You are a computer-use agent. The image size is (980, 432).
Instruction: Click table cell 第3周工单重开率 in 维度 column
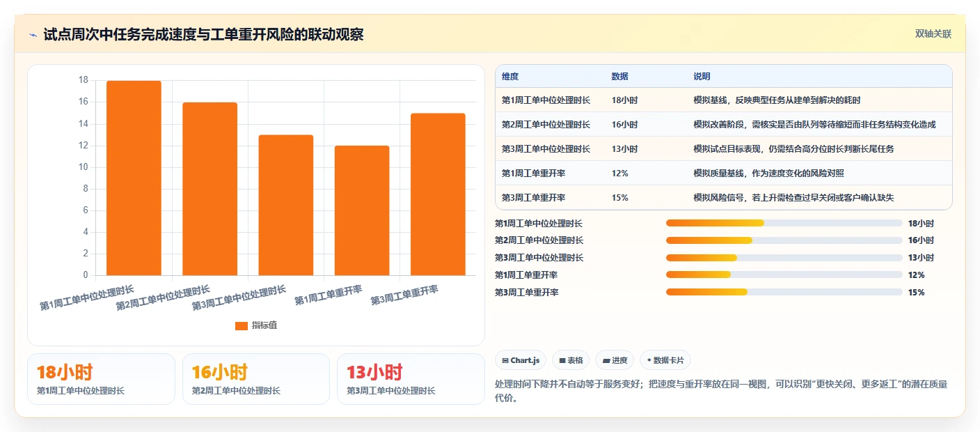(x=533, y=198)
